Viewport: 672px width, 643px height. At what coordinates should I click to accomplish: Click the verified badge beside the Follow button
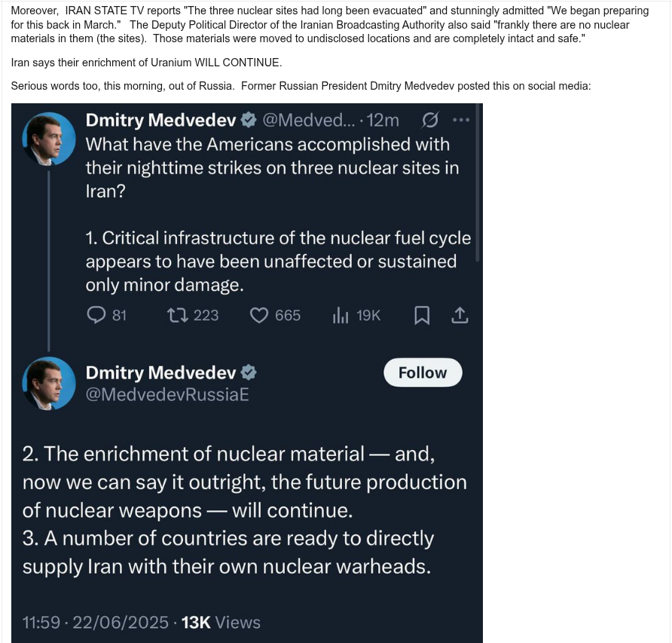click(248, 372)
